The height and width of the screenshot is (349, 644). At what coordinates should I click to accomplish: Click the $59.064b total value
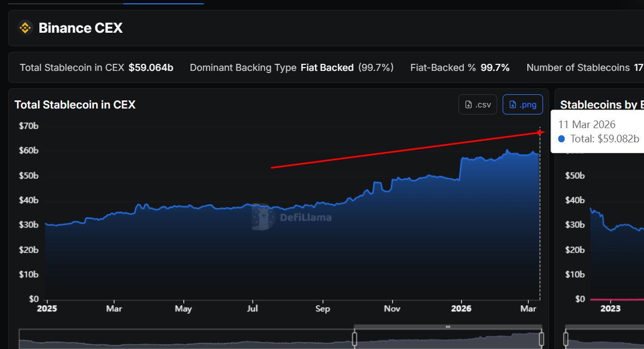(x=151, y=68)
